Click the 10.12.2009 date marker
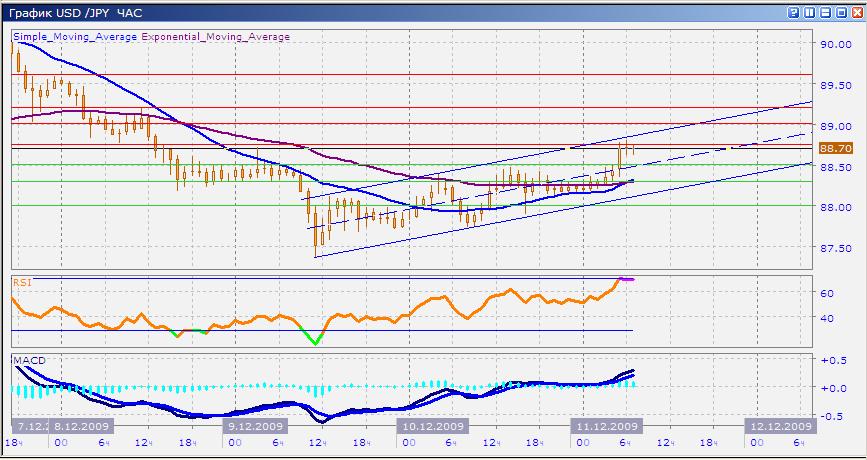This screenshot has width=867, height=460. (x=431, y=425)
